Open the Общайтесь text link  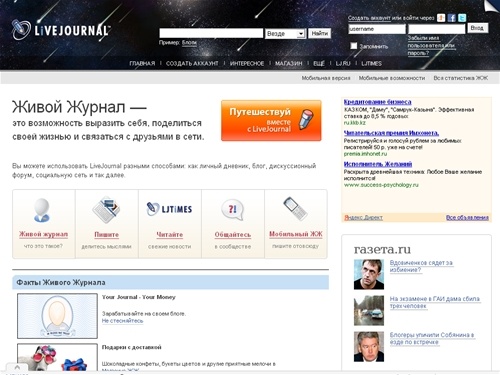(x=233, y=234)
